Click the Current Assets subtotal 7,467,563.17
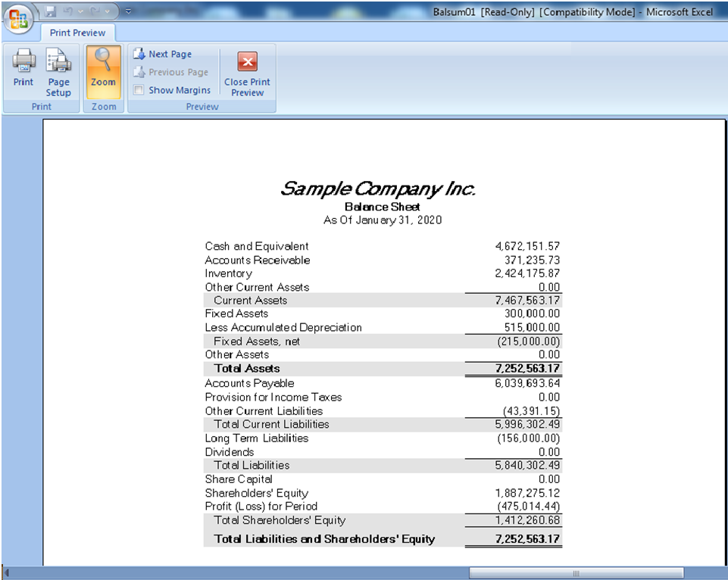The image size is (728, 580). tap(527, 301)
